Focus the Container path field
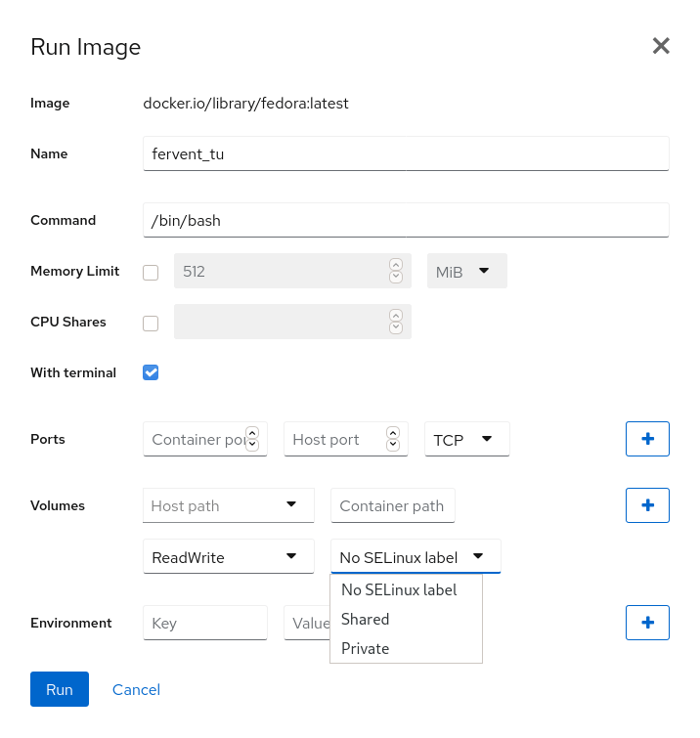The image size is (700, 738). point(393,505)
